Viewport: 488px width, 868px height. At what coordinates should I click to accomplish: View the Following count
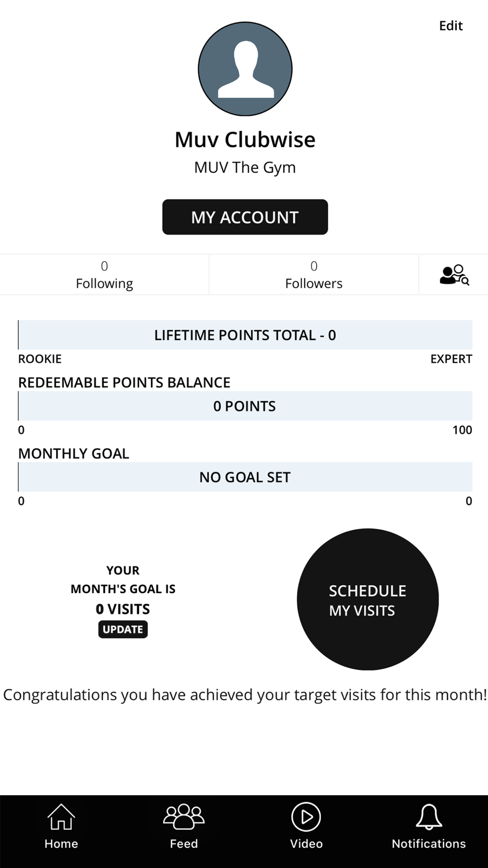coord(104,274)
